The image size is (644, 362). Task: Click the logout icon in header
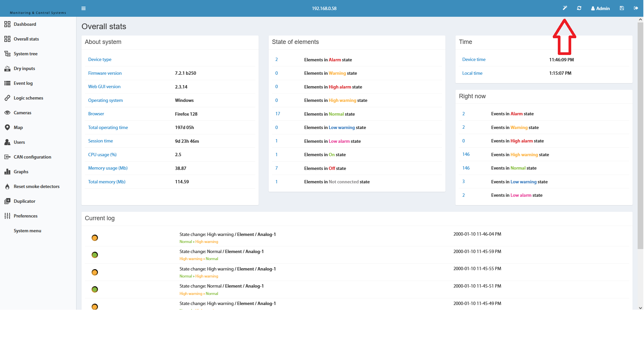[x=636, y=8]
